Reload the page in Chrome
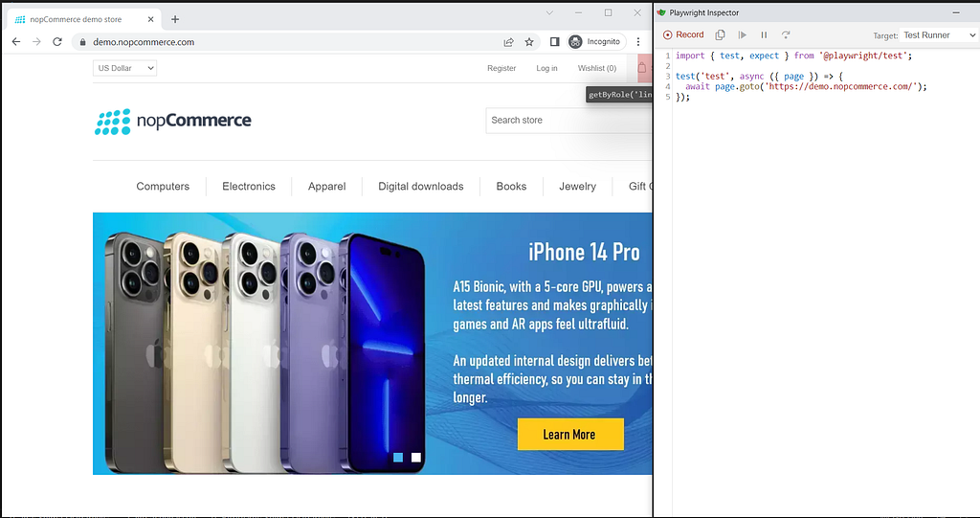The width and height of the screenshot is (980, 518). pos(56,42)
